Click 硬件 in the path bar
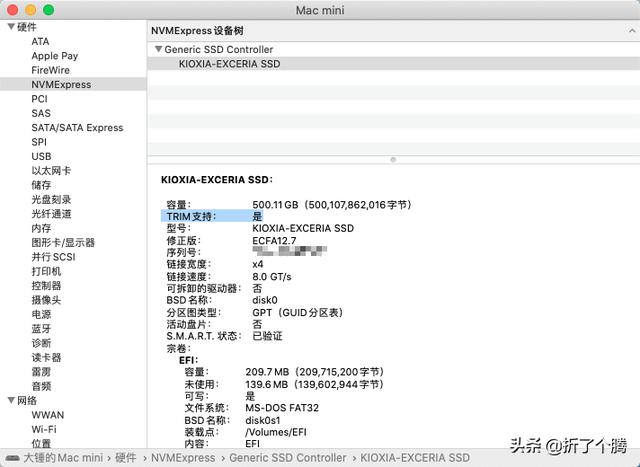640x467 pixels. point(125,458)
